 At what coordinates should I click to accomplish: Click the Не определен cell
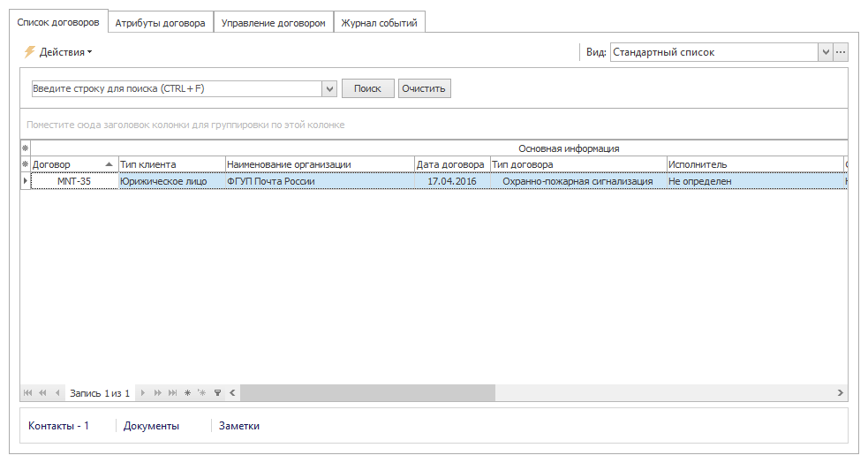click(754, 181)
